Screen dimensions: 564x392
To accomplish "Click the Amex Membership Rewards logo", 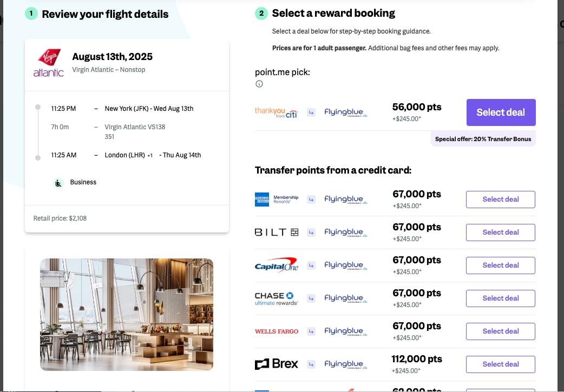I will tap(277, 199).
